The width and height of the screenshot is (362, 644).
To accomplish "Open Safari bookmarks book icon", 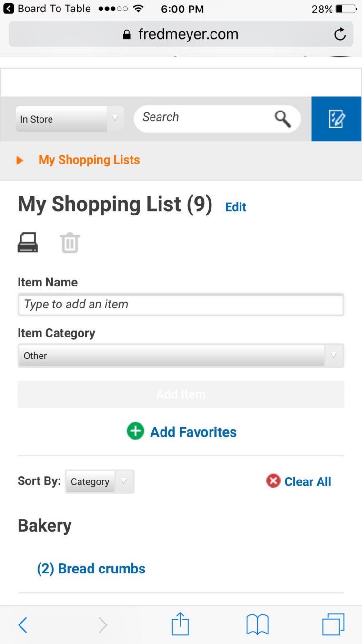I will (x=257, y=624).
